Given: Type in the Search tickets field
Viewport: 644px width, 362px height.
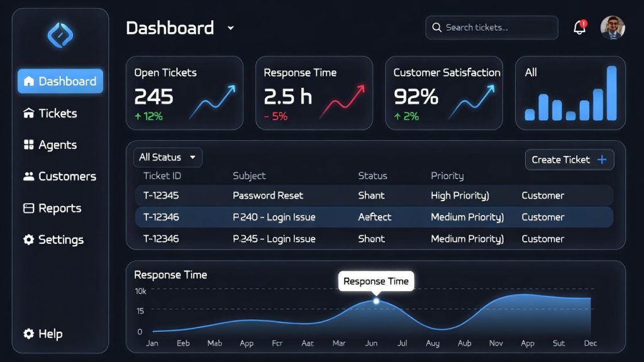Looking at the screenshot, I should (x=497, y=28).
